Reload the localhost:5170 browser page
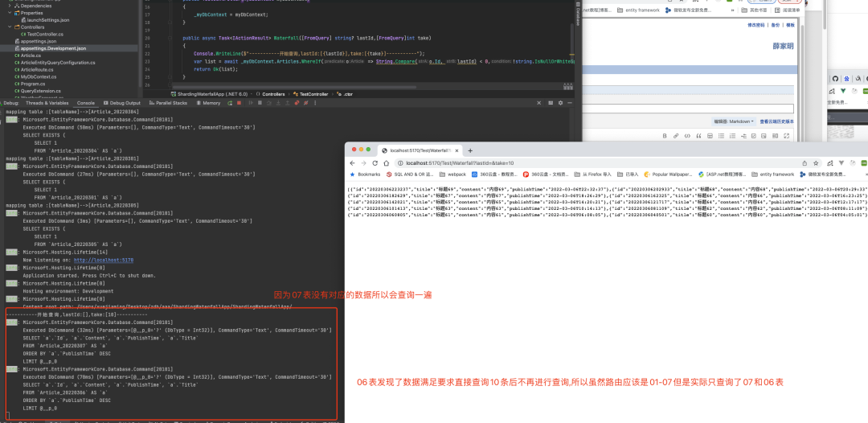 (x=375, y=163)
